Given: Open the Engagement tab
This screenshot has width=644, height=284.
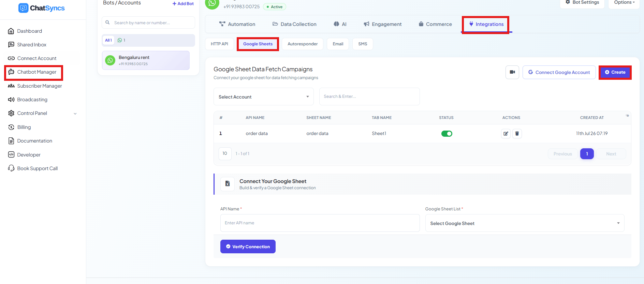Looking at the screenshot, I should 383,24.
